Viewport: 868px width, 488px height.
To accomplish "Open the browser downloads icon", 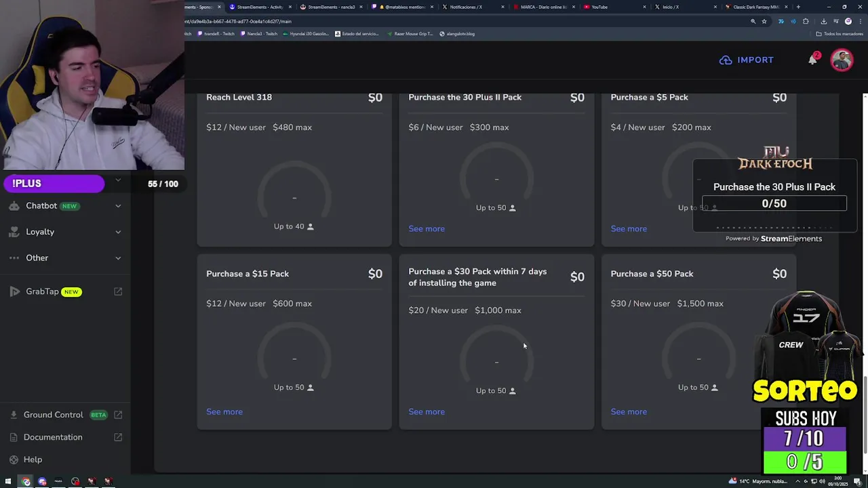I will click(x=823, y=21).
